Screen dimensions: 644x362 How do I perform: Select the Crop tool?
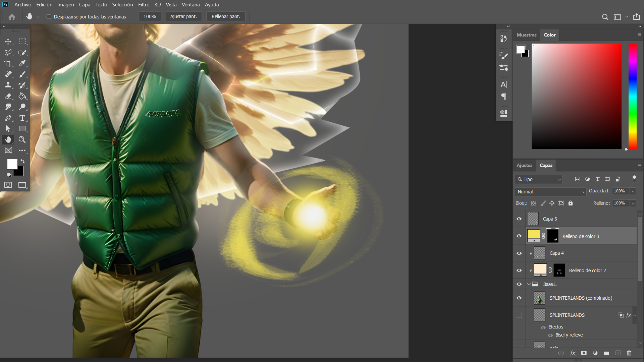[8, 63]
